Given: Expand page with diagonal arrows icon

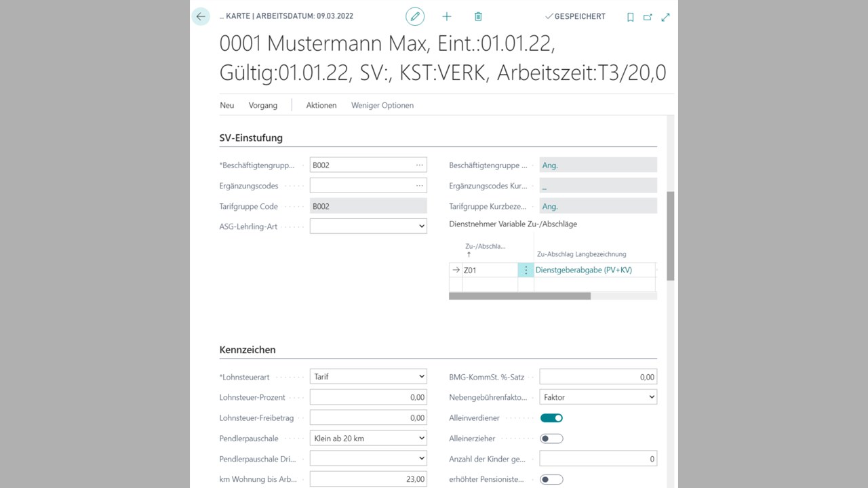Looking at the screenshot, I should pos(665,17).
